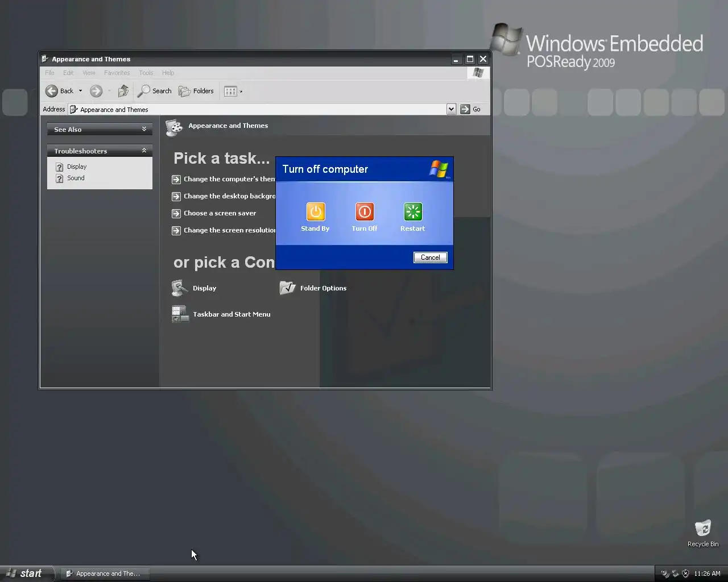The width and height of the screenshot is (728, 582).
Task: Open the Folder Options icon
Action: pos(287,288)
